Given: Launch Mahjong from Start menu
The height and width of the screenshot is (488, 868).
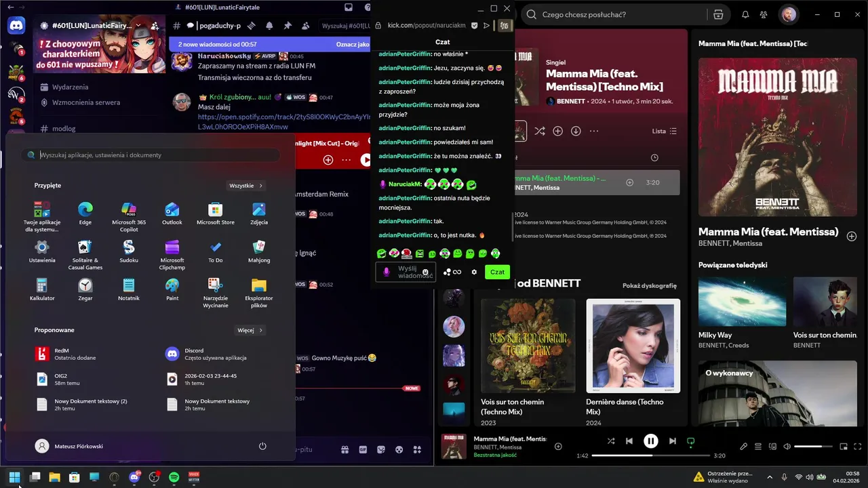Looking at the screenshot, I should pyautogui.click(x=259, y=251).
